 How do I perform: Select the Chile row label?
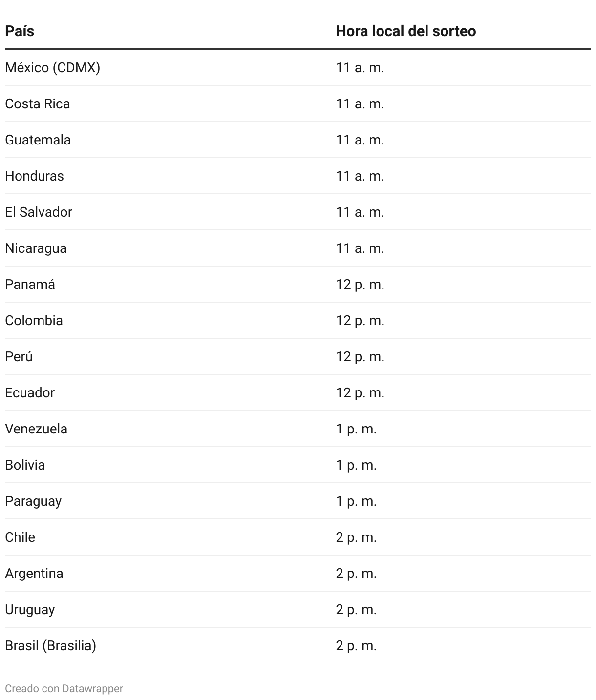20,537
